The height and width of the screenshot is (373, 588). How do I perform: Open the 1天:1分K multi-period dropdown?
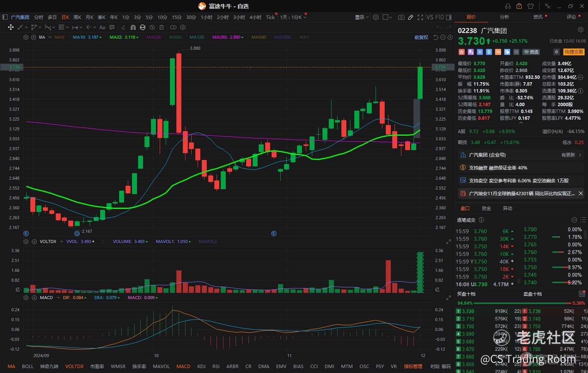(x=293, y=17)
